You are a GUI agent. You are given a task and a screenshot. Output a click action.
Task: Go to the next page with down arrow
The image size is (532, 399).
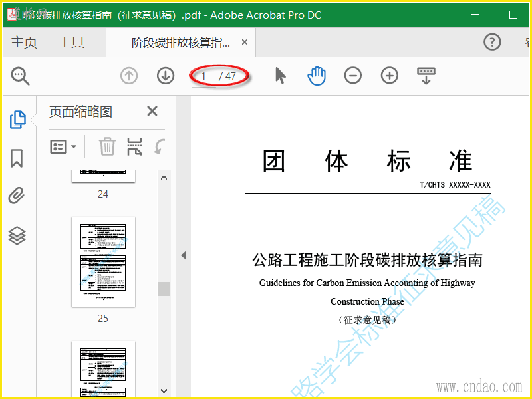point(166,76)
